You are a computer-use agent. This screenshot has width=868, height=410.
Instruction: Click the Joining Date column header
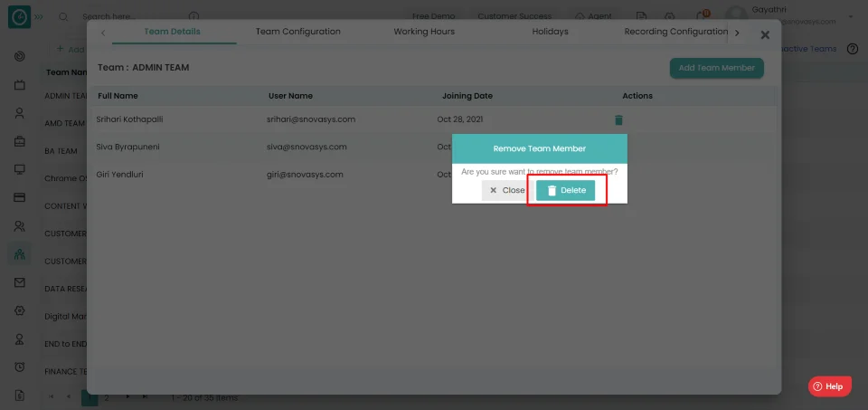click(467, 96)
